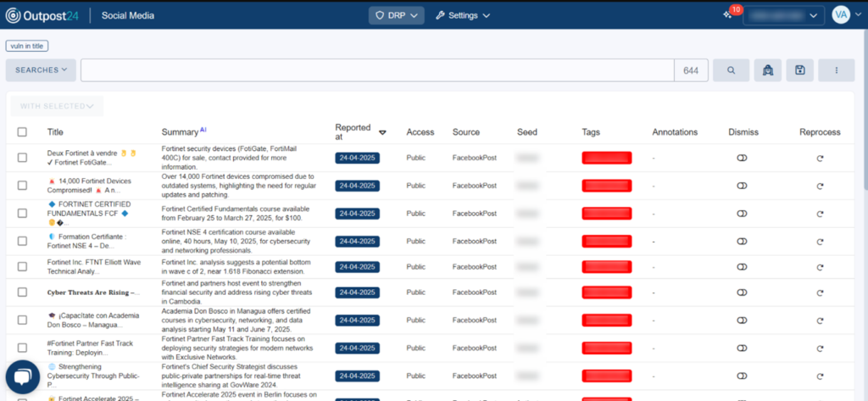Reprocess the Deux Fortinet à vendre row
The image size is (868, 401).
click(x=820, y=159)
